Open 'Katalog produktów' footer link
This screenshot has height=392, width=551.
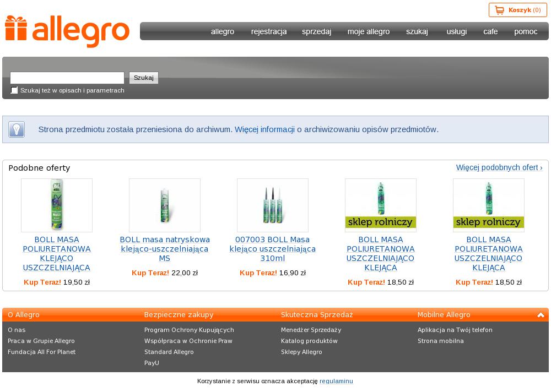(x=309, y=341)
